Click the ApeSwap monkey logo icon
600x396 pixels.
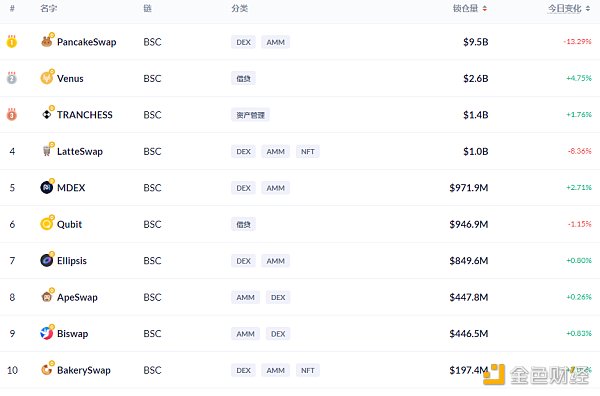[47, 297]
